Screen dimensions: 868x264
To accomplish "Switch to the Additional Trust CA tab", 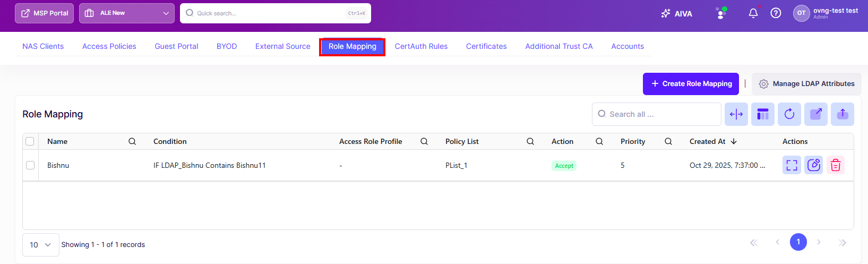I will pos(559,46).
